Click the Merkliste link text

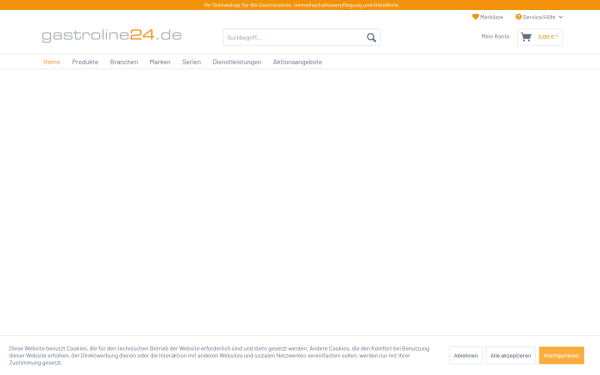[492, 17]
